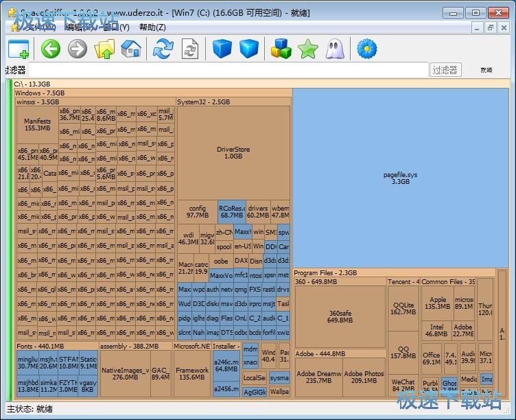Click the new view window icon

(x=19, y=49)
